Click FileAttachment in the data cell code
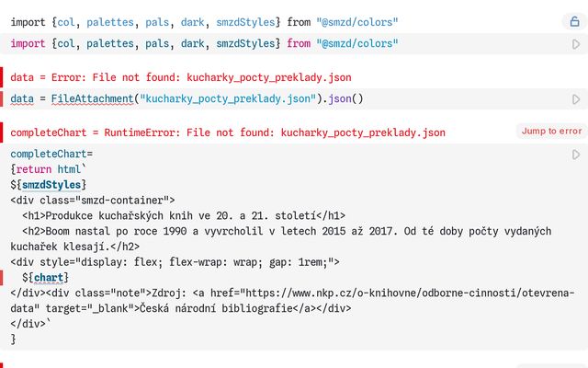 (92, 98)
